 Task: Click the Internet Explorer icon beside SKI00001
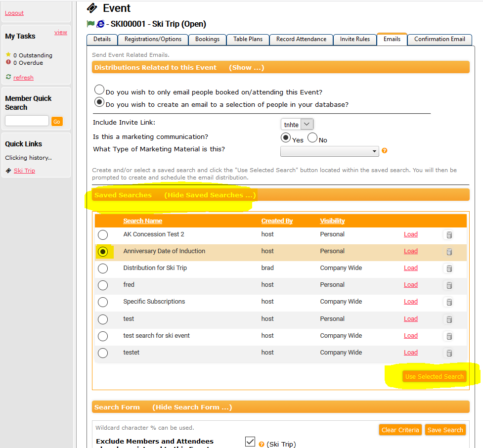(x=100, y=24)
